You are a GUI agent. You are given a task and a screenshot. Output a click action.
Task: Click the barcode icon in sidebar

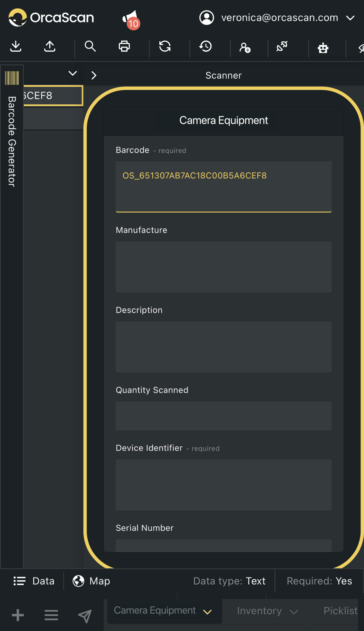(x=12, y=78)
